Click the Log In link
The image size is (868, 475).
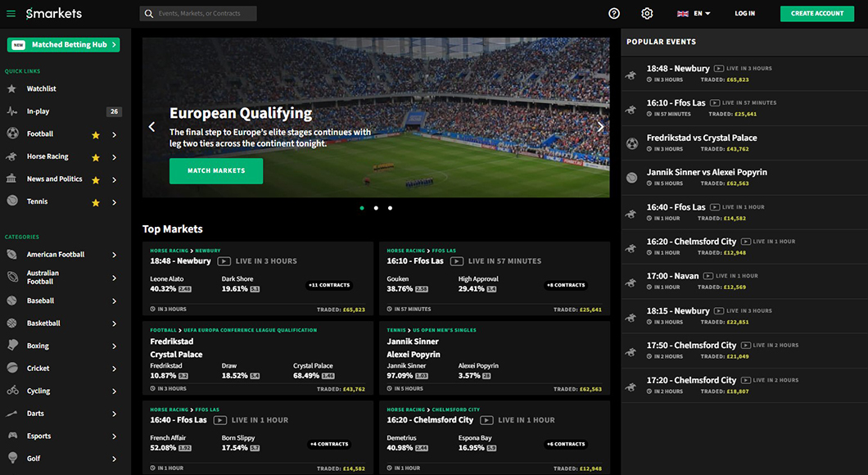pyautogui.click(x=744, y=13)
